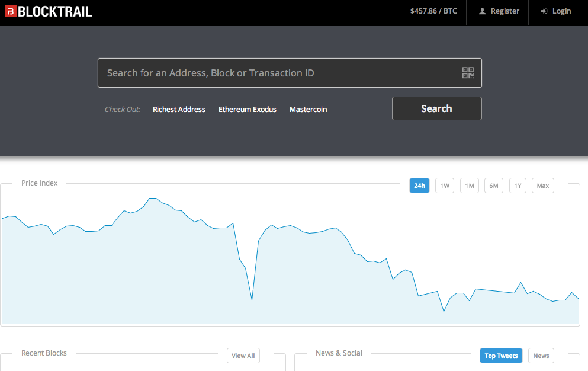This screenshot has height=371, width=588.
Task: Click the BlockTrail logo icon
Action: click(x=11, y=11)
